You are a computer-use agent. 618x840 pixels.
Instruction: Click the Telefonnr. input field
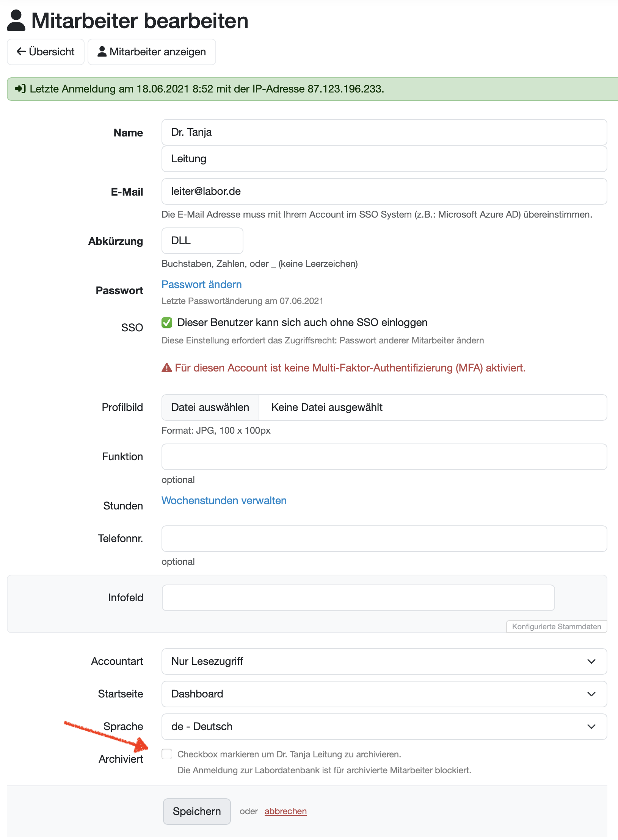click(384, 539)
